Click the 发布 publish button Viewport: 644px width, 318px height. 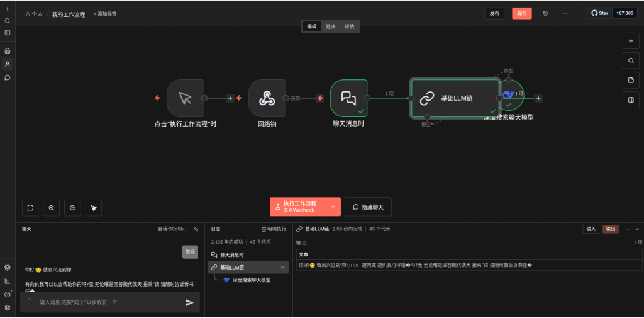[494, 13]
